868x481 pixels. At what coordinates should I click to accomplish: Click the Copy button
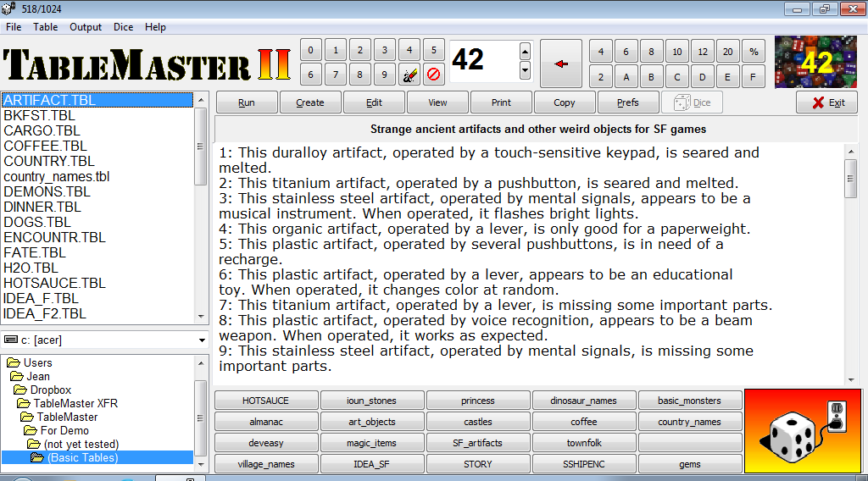564,102
